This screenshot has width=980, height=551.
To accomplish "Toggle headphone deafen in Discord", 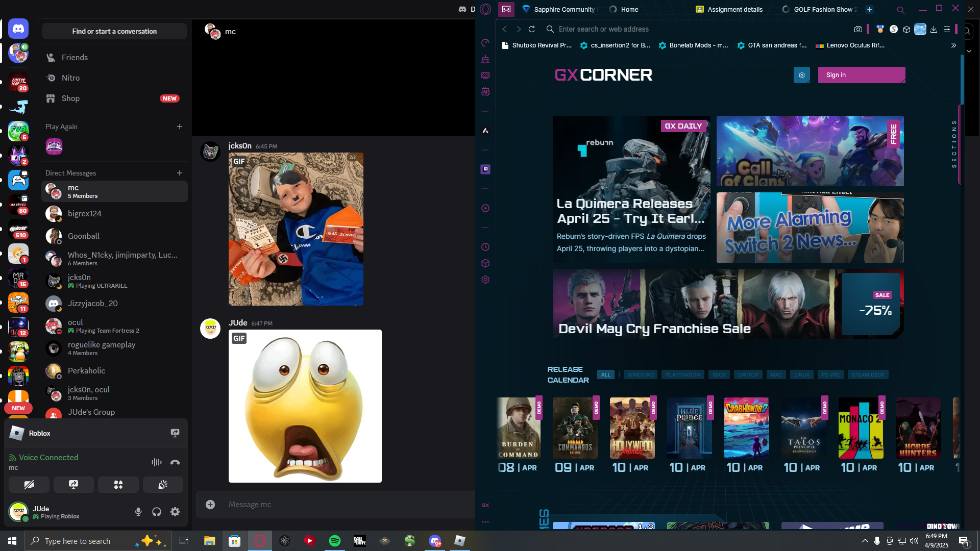I will (157, 512).
